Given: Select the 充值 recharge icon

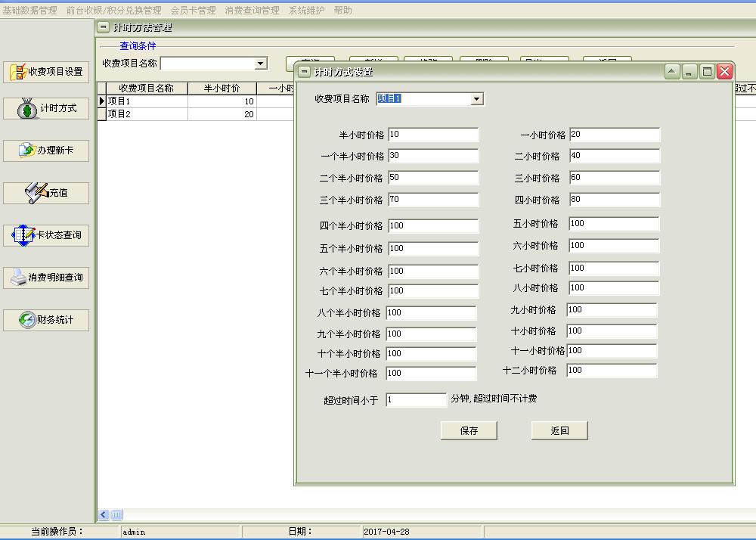Looking at the screenshot, I should 47,193.
